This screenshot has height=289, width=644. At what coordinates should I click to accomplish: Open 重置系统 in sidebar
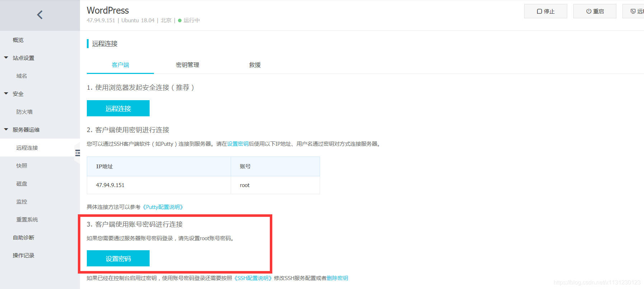(x=27, y=219)
